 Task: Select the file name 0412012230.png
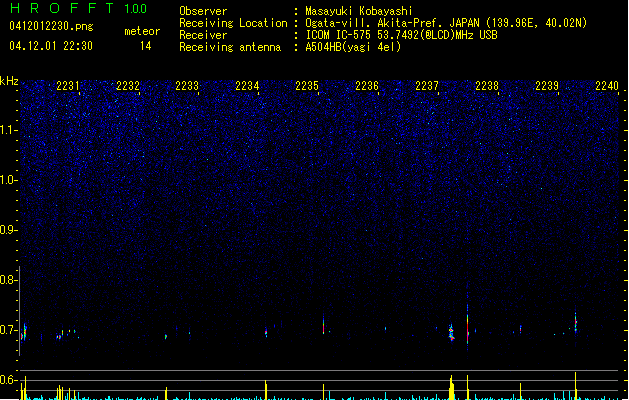coord(51,26)
